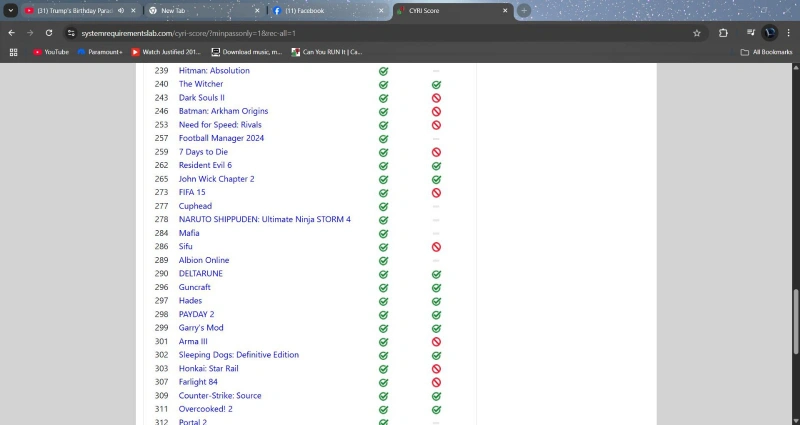
Task: Open the Cuphead link
Action: [x=195, y=206]
